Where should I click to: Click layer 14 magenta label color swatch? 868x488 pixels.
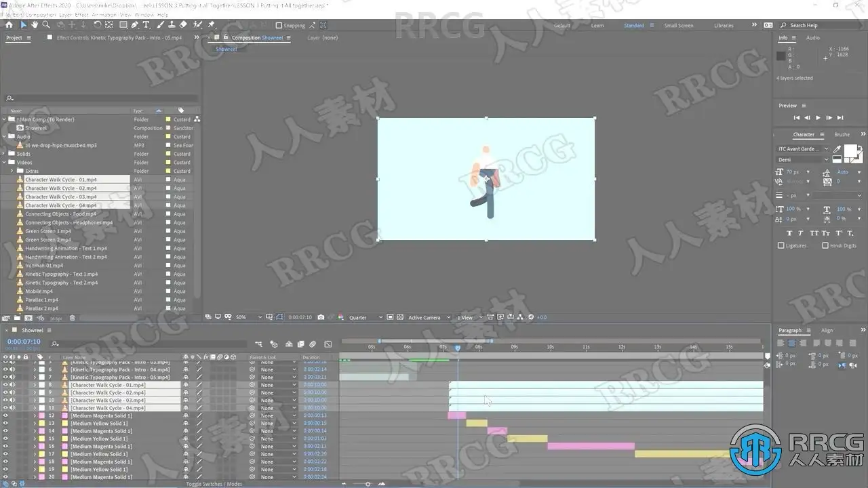point(41,431)
